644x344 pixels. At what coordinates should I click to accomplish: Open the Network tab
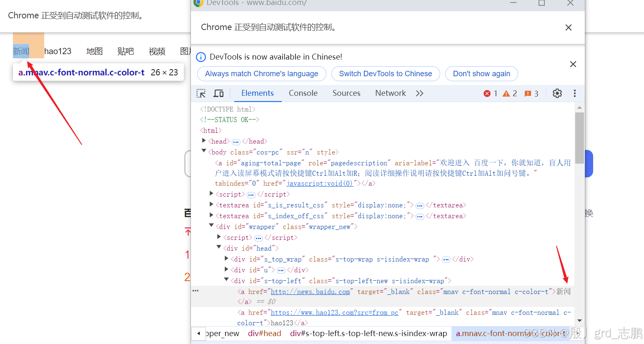pyautogui.click(x=391, y=93)
